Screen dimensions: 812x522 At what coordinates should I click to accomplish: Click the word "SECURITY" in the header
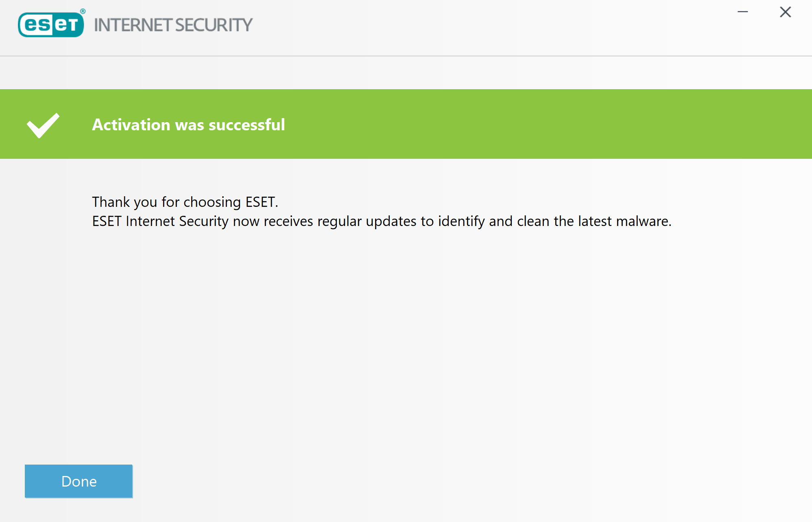point(214,25)
